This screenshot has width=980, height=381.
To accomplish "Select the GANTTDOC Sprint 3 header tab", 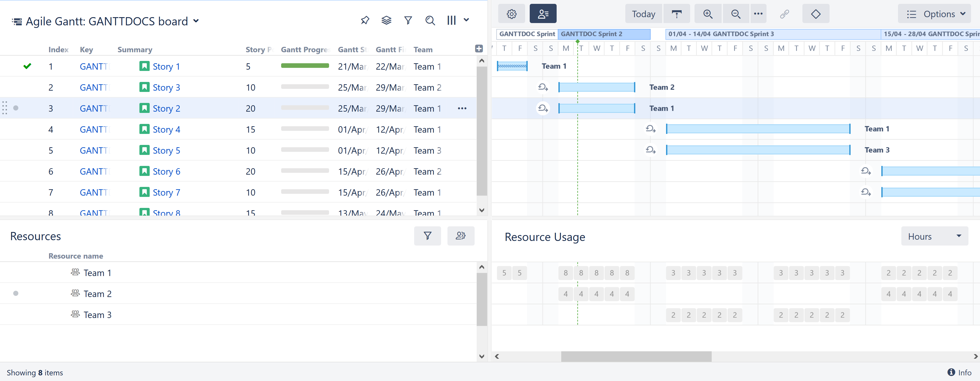I will pyautogui.click(x=772, y=34).
